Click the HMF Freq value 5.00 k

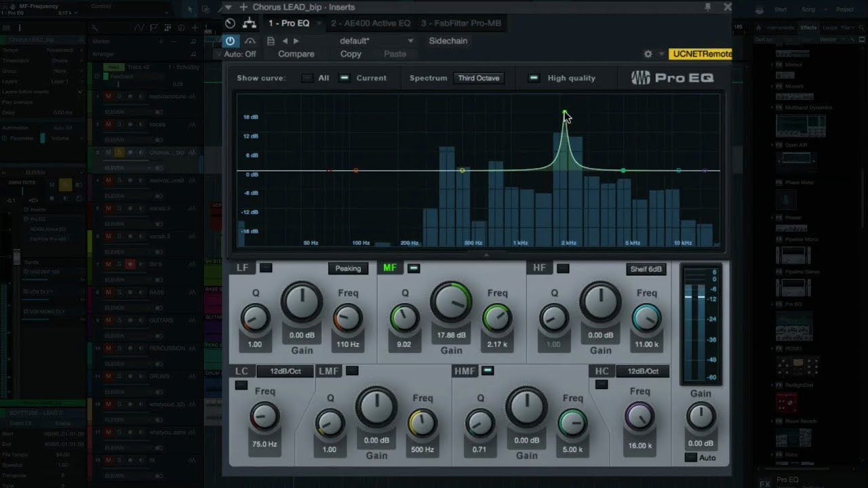pyautogui.click(x=572, y=449)
